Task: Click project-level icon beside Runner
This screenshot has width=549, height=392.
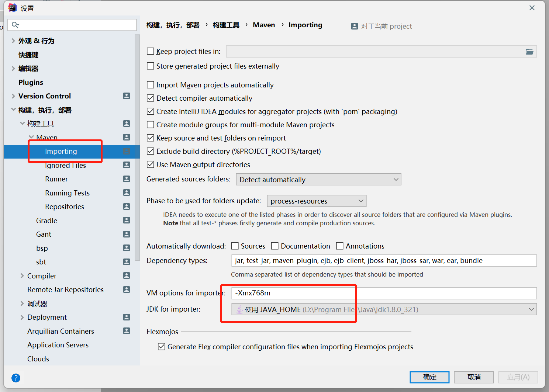Action: tap(127, 179)
